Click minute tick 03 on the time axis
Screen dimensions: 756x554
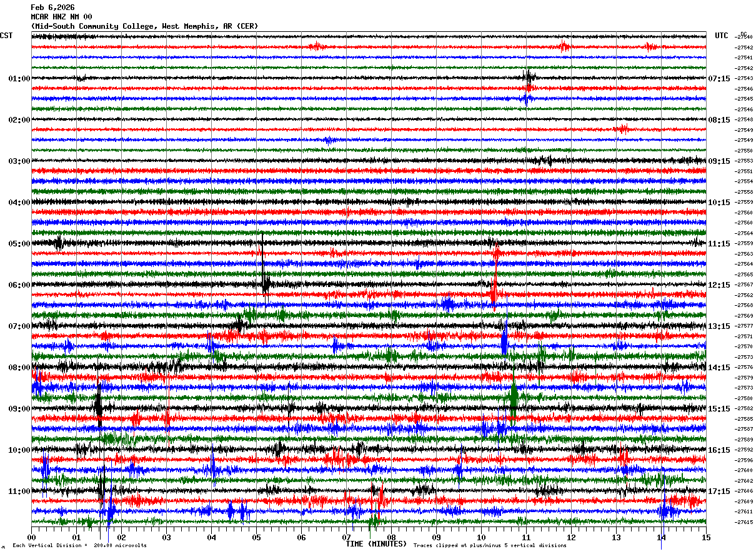tap(166, 537)
